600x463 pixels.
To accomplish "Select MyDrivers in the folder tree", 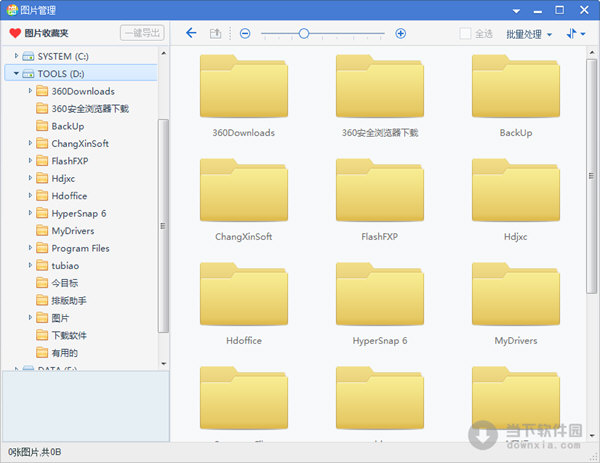I will point(73,231).
